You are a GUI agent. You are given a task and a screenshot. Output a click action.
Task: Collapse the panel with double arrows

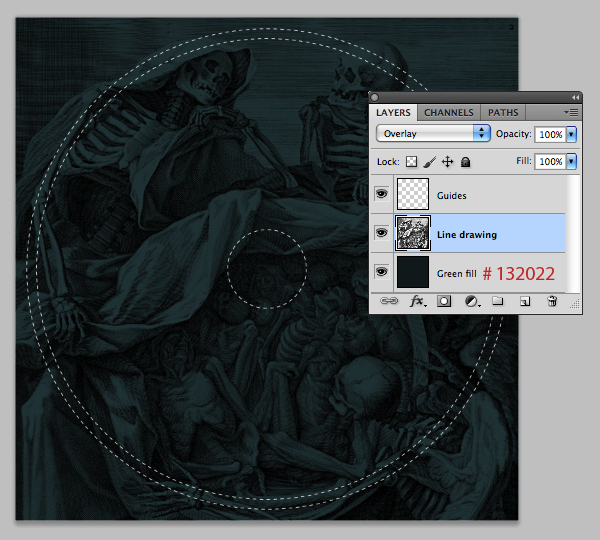(575, 98)
